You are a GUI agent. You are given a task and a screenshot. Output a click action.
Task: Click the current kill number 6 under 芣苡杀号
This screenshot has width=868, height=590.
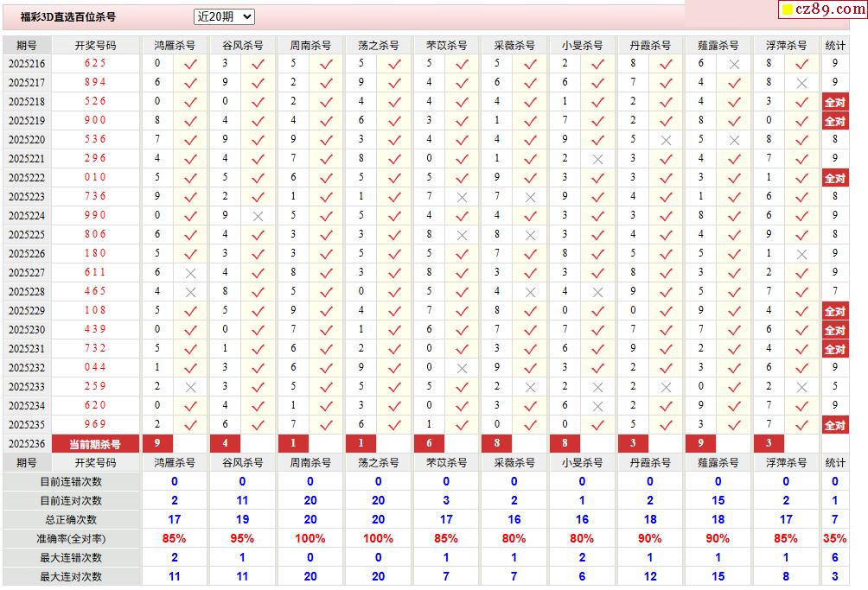429,443
